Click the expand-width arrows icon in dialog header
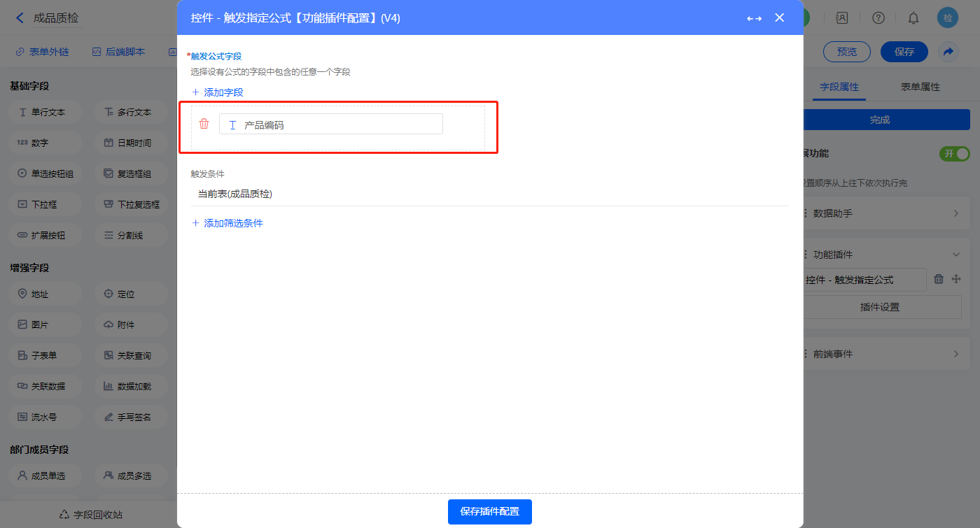The width and height of the screenshot is (980, 528). pyautogui.click(x=754, y=18)
